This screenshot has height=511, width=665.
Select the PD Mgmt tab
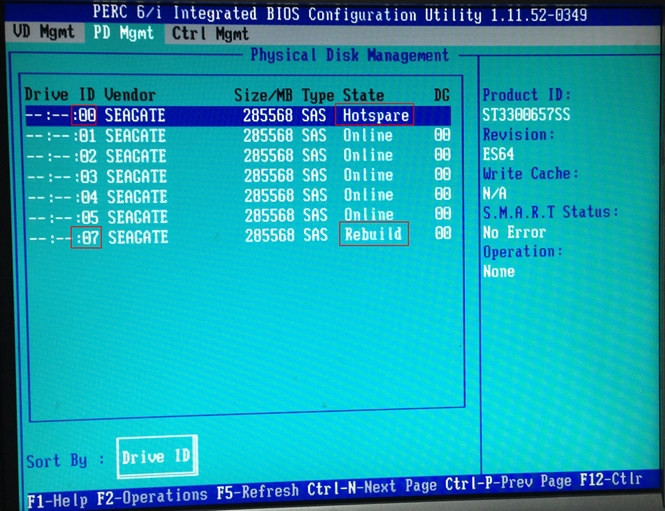[123, 33]
